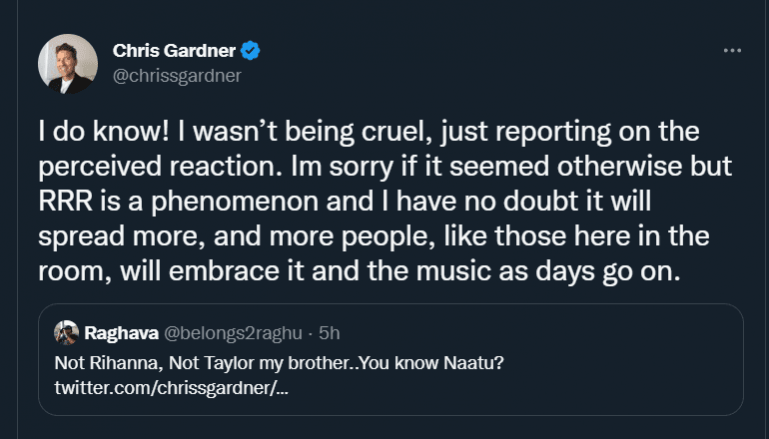Open the three-dot more options menu
The width and height of the screenshot is (769, 439).
pyautogui.click(x=732, y=51)
